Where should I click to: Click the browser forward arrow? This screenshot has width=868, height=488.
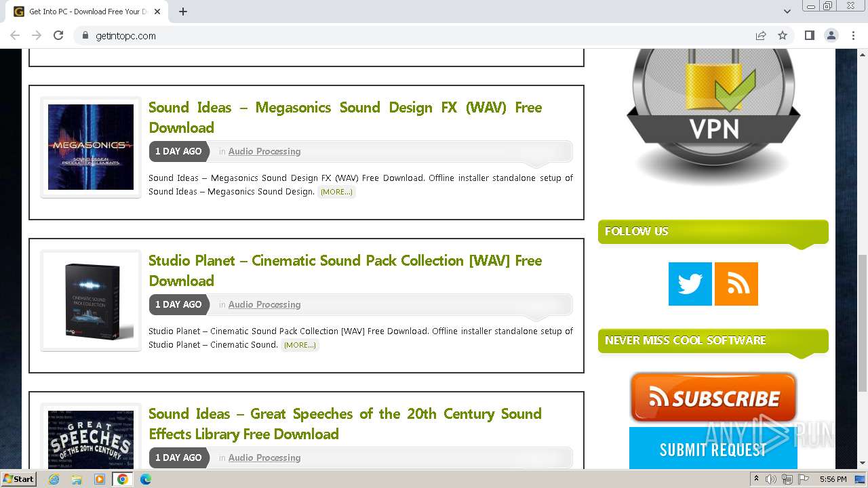tap(37, 35)
